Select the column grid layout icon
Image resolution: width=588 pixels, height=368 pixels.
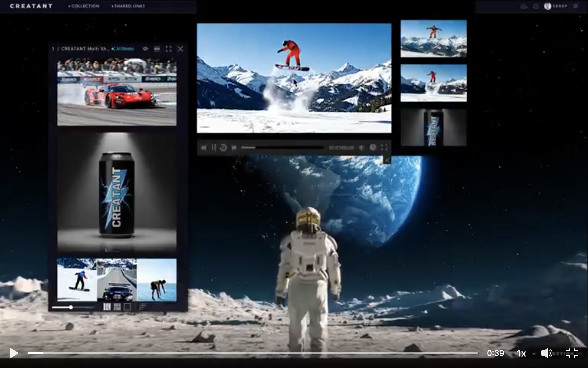click(107, 307)
